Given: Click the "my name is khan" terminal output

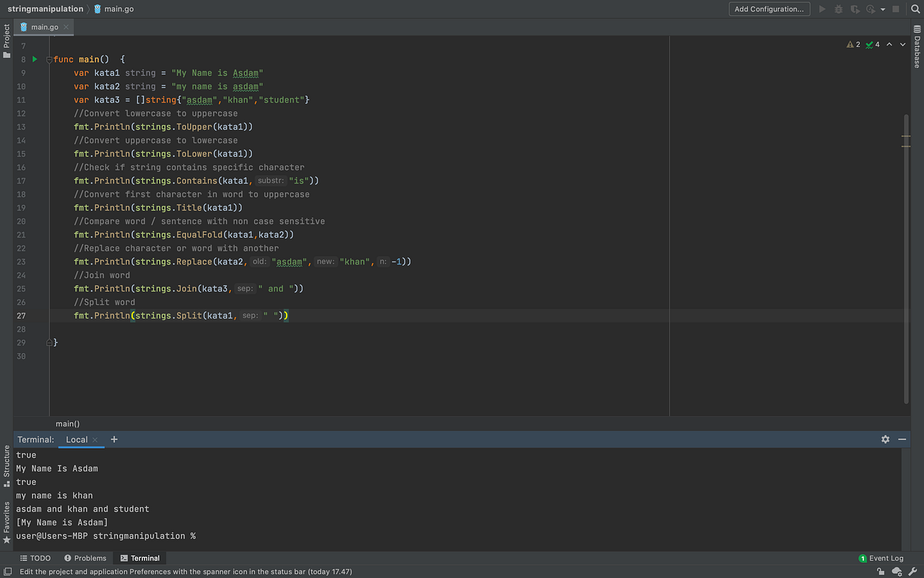Looking at the screenshot, I should tap(54, 496).
